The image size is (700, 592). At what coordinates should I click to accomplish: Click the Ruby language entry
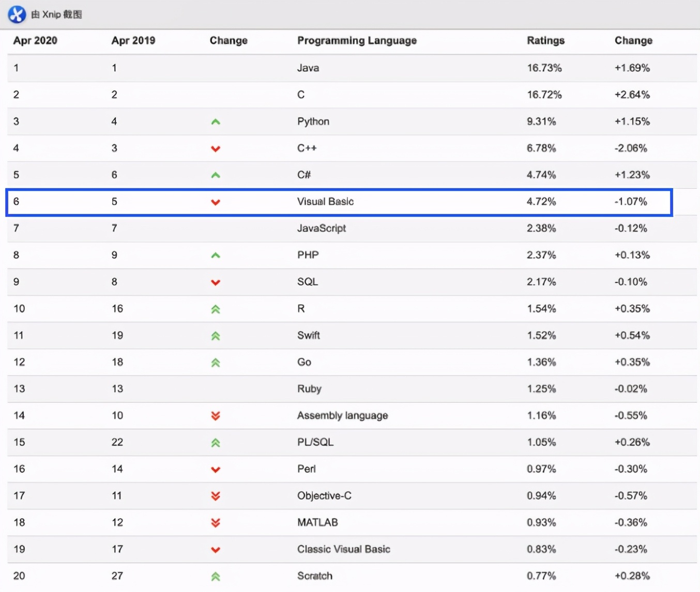309,389
